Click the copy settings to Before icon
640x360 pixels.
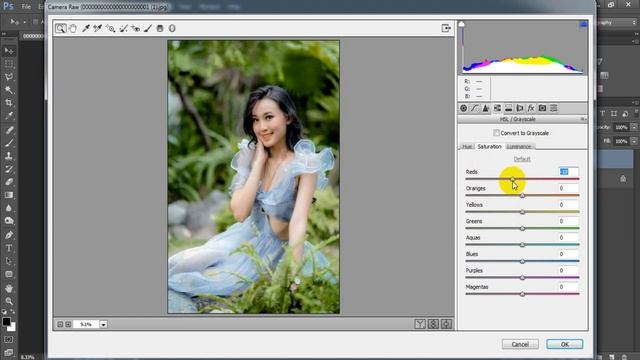[x=447, y=324]
